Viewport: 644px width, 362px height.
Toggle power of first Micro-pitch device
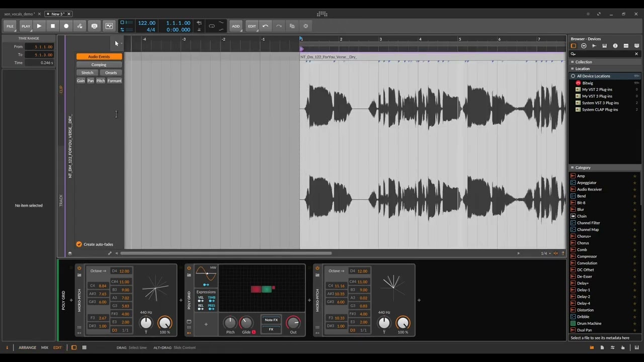coord(79,268)
